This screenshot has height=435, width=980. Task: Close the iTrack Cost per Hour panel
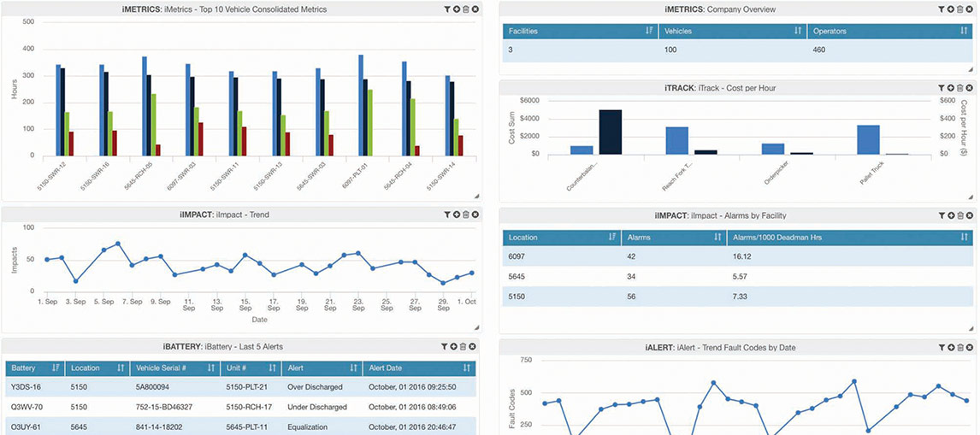click(x=969, y=88)
